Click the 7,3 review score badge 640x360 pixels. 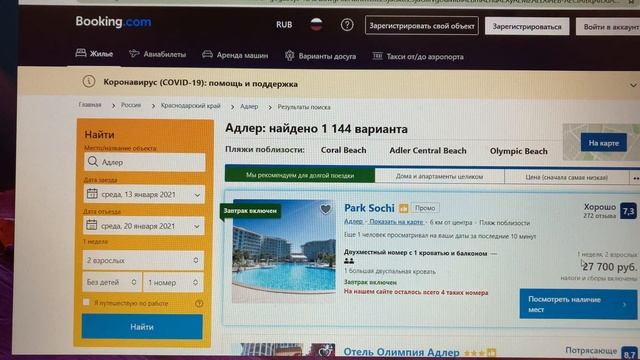point(628,211)
